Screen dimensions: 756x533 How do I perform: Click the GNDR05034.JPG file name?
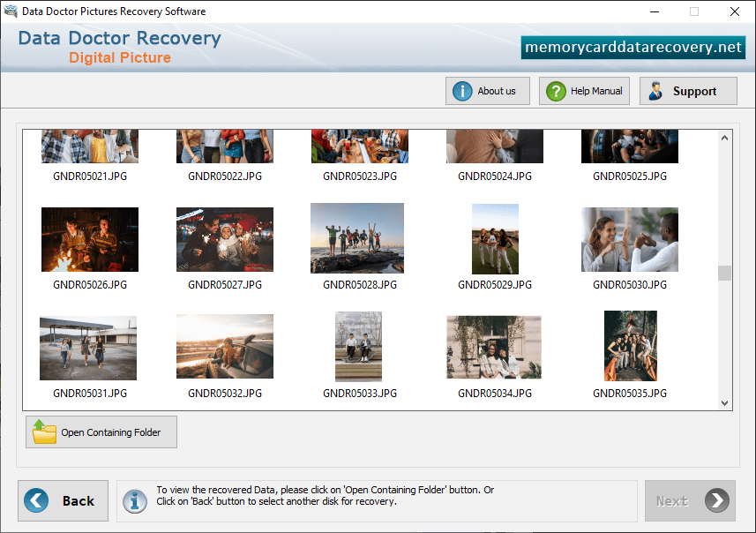[495, 394]
